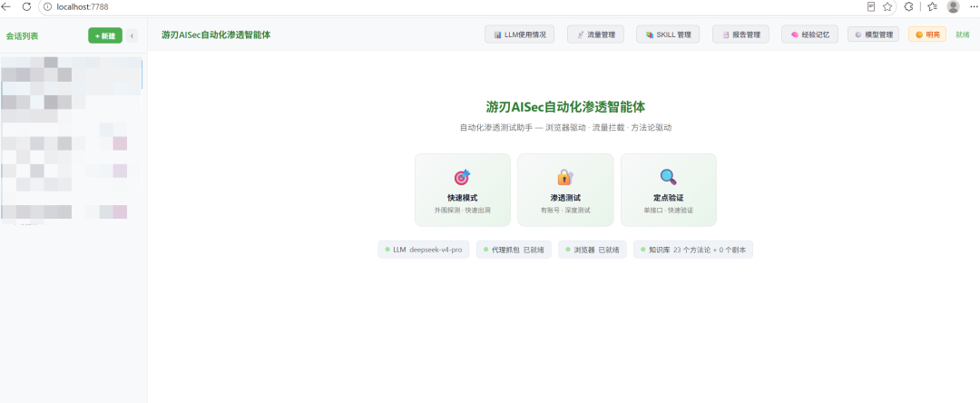Open the browser profile avatar

953,6
